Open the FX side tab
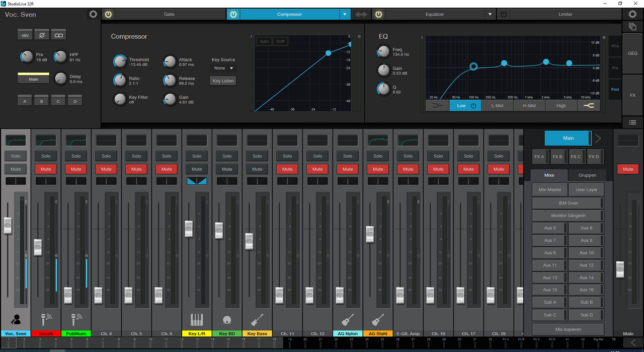Screen dimensions: 644x352 point(632,95)
